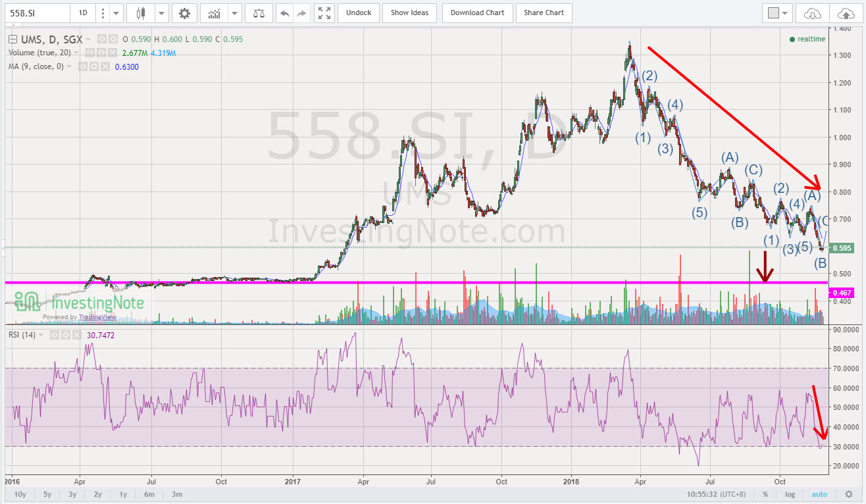Image resolution: width=866 pixels, height=504 pixels.
Task: Open settings for the MA indicator
Action: (95, 66)
